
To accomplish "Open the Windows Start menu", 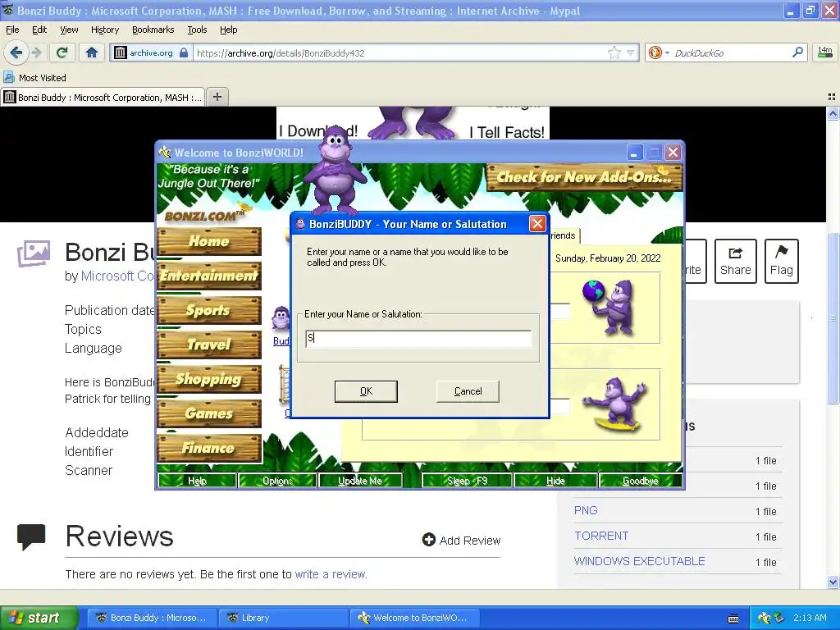I will coord(39,618).
